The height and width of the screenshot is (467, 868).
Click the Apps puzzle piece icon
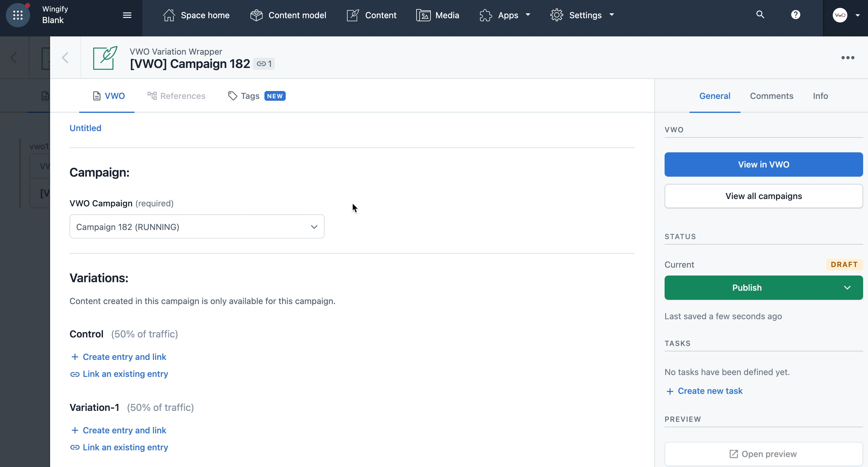coord(485,15)
